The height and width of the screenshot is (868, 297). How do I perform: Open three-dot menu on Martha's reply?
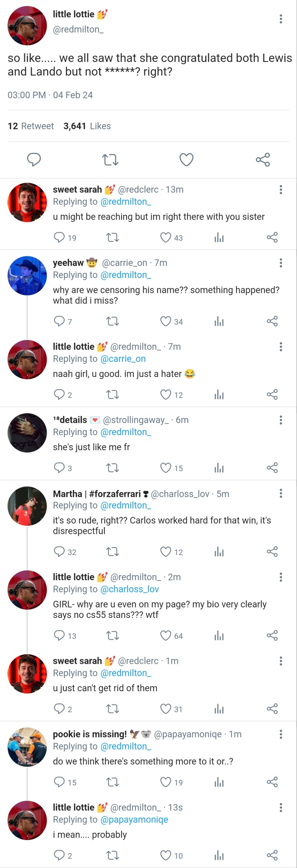(281, 493)
